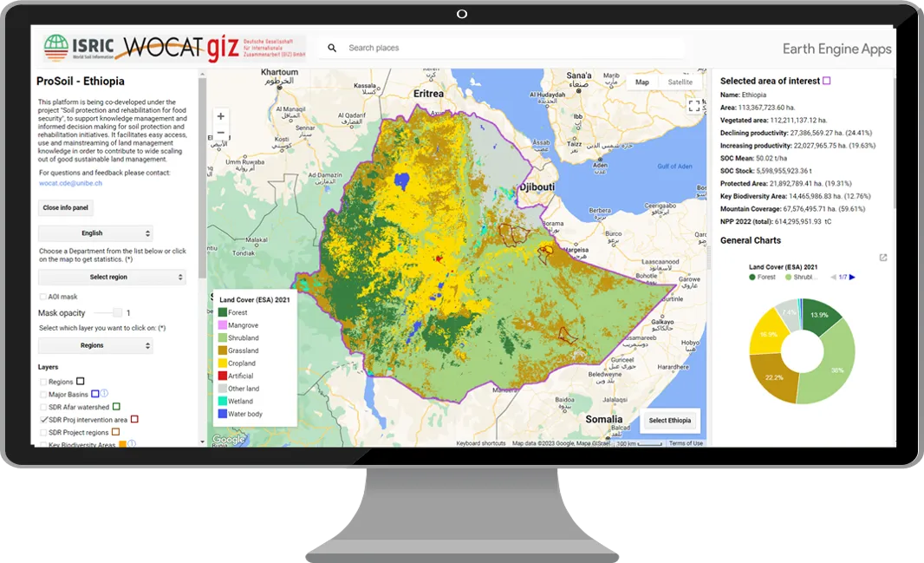
Task: Adjust the Mask opacity slider
Action: pyautogui.click(x=108, y=312)
